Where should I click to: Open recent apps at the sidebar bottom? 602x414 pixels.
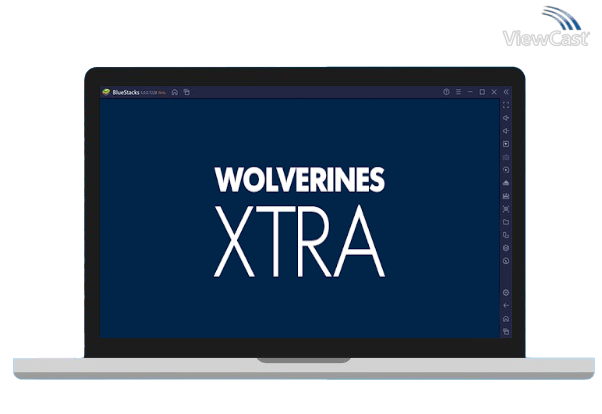coord(506,331)
